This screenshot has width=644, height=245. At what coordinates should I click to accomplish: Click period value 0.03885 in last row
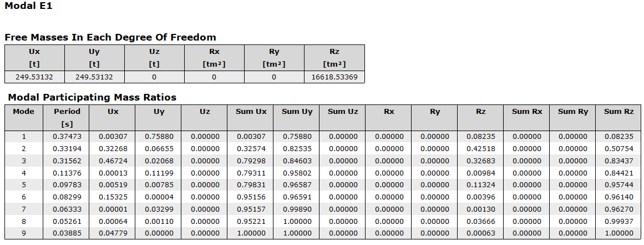click(67, 233)
